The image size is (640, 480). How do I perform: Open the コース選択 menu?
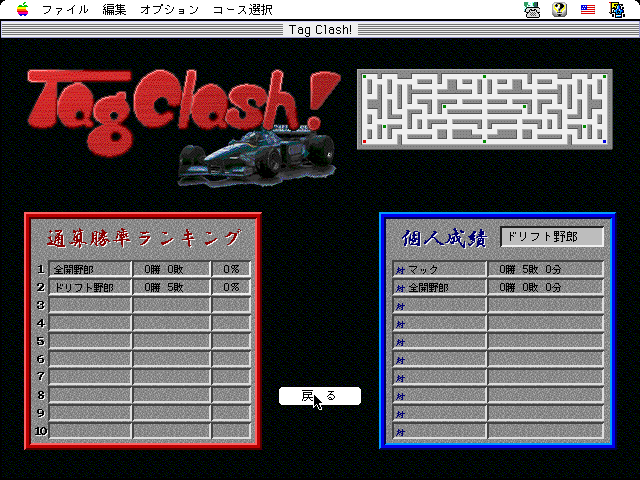243,9
